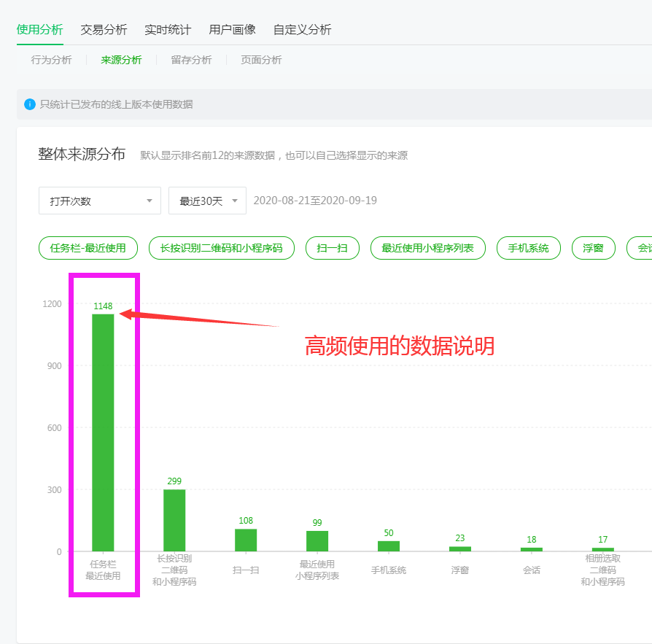Switch to the 实时统计 tab

point(168,30)
